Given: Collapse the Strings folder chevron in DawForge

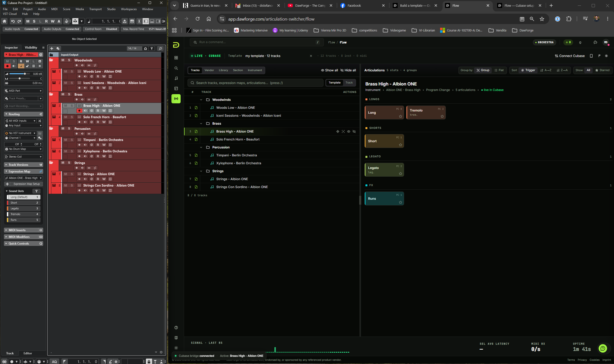Looking at the screenshot, I should point(201,171).
